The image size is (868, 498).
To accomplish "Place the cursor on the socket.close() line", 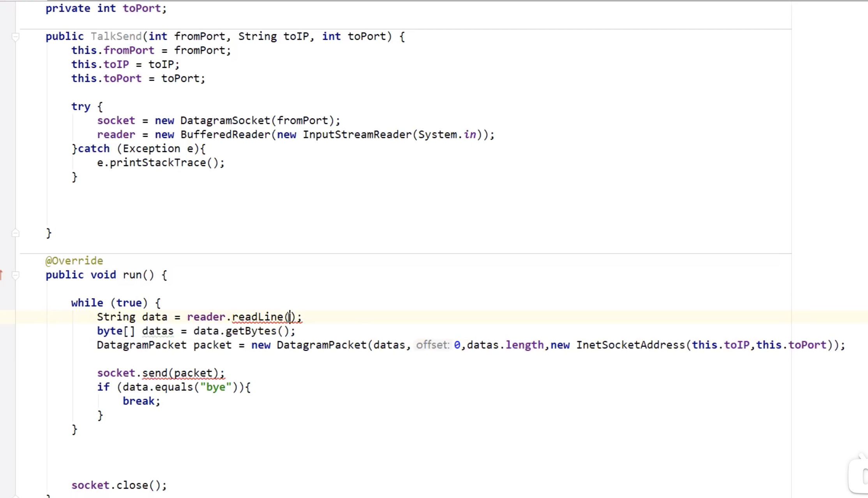I will click(x=119, y=486).
